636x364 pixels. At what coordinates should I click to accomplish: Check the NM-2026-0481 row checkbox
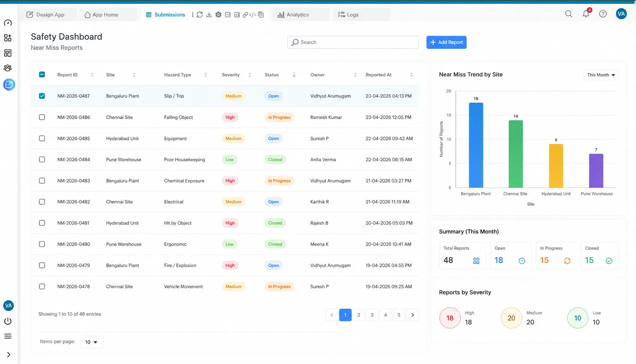tap(42, 223)
